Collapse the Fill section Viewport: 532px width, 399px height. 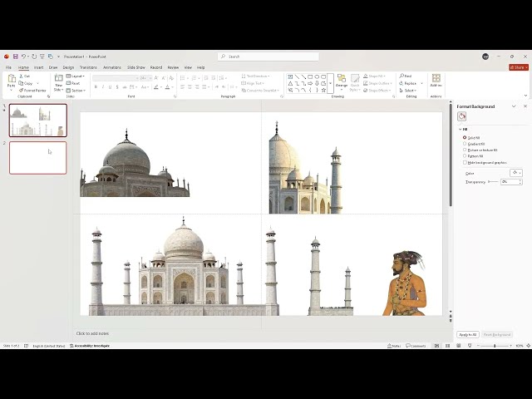tap(461, 130)
